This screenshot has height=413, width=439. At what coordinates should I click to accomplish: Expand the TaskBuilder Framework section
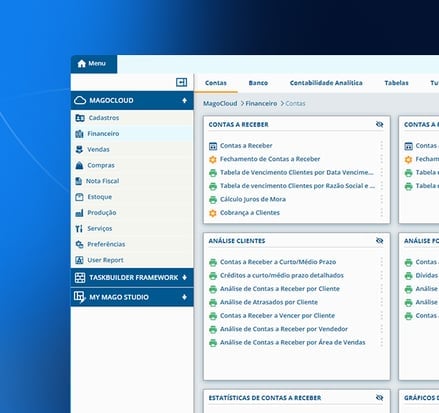coord(184,277)
